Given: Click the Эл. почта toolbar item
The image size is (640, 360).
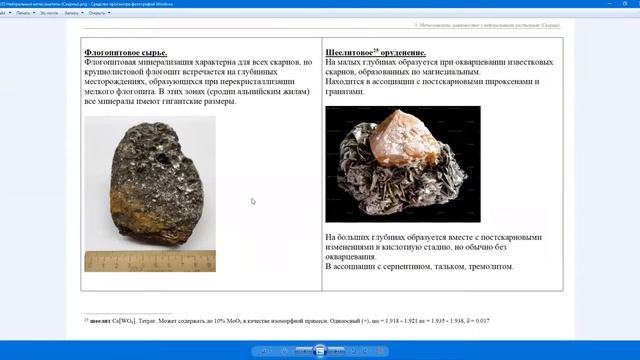Looking at the screenshot, I should pyautogui.click(x=49, y=13).
